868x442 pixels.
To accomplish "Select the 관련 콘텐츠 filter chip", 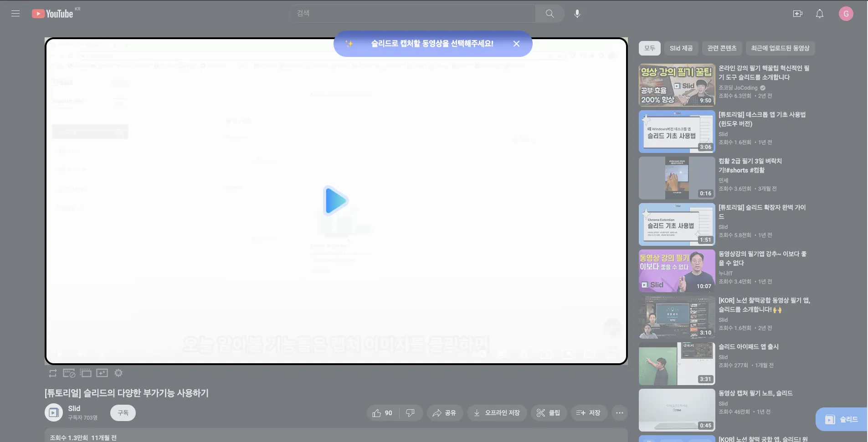I will tap(722, 48).
